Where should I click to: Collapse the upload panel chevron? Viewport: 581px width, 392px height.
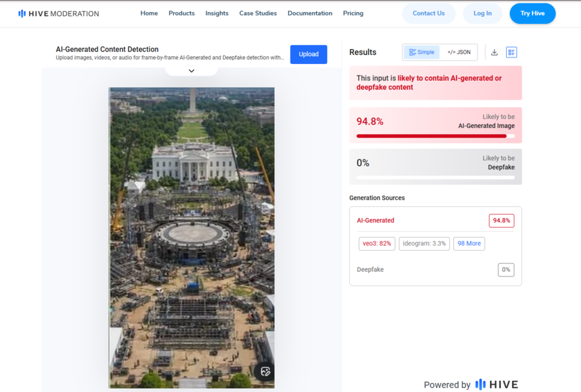pyautogui.click(x=192, y=71)
